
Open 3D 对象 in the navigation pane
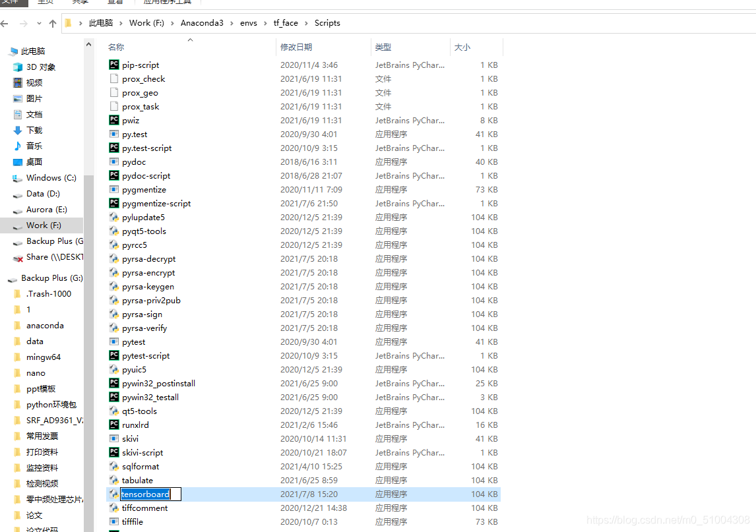[41, 67]
